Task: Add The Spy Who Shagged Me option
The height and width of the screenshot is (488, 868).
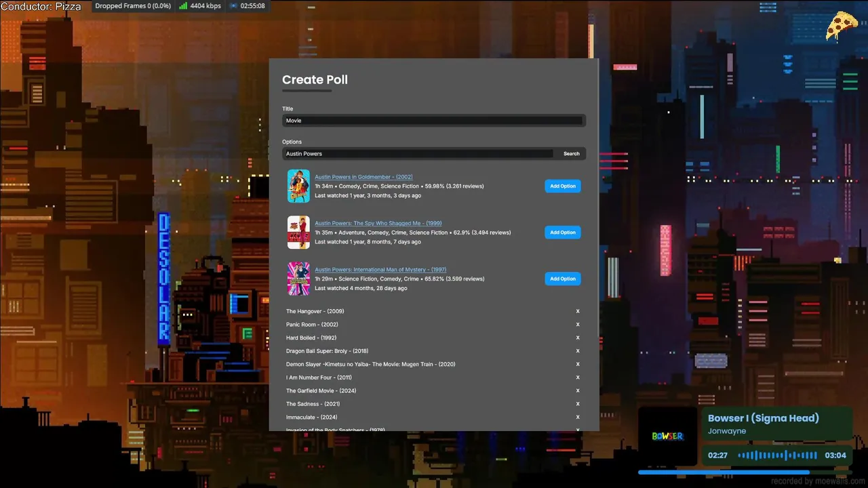Action: (x=563, y=232)
